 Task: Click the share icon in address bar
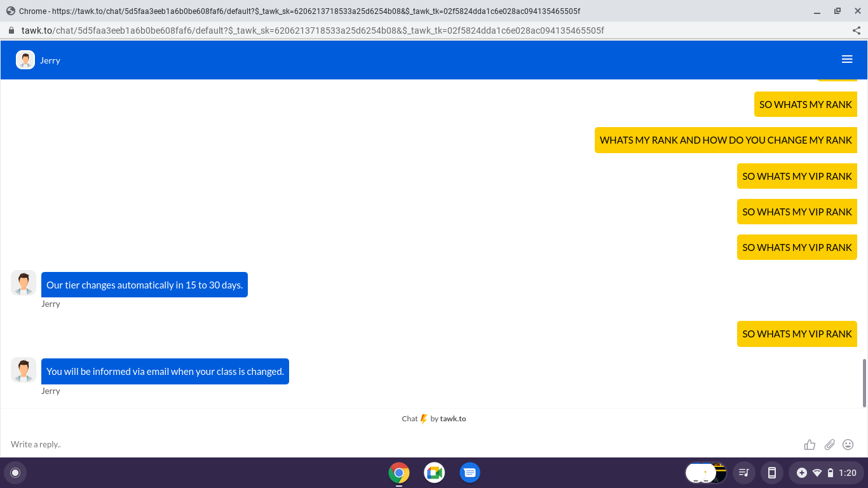(856, 30)
